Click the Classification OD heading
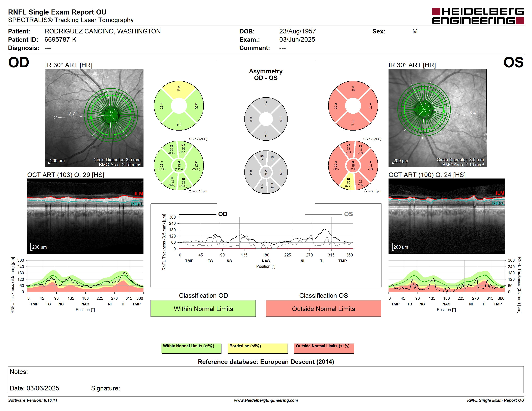This screenshot has height=411, width=532. coord(203,295)
